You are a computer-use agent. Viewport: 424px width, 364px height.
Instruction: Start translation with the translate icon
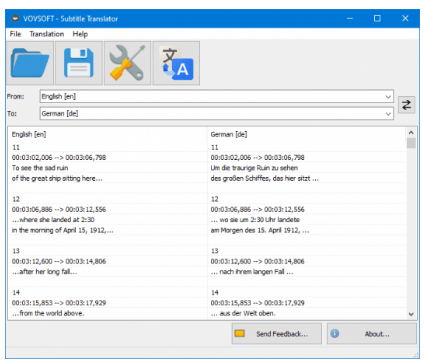(x=176, y=63)
